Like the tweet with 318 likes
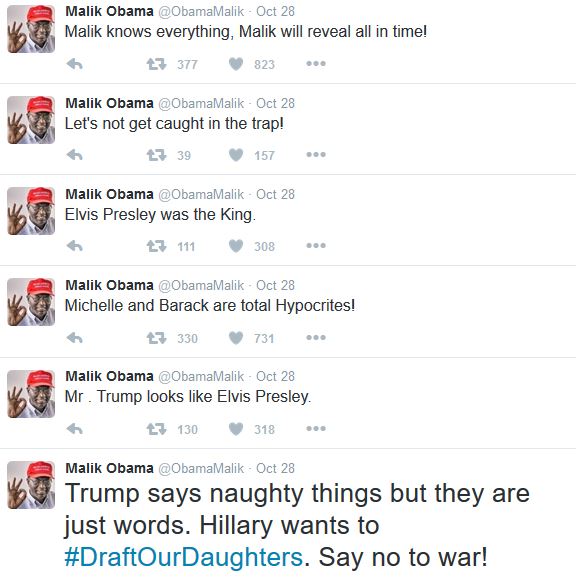Screen dimensions: 576x583 coord(236,429)
